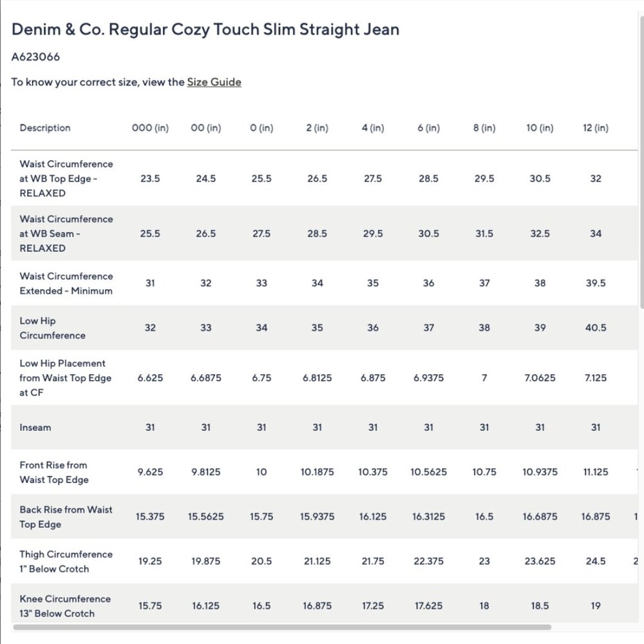Select the 000 (in) column header
Image resolution: width=644 pixels, height=644 pixels.
pyautogui.click(x=150, y=128)
